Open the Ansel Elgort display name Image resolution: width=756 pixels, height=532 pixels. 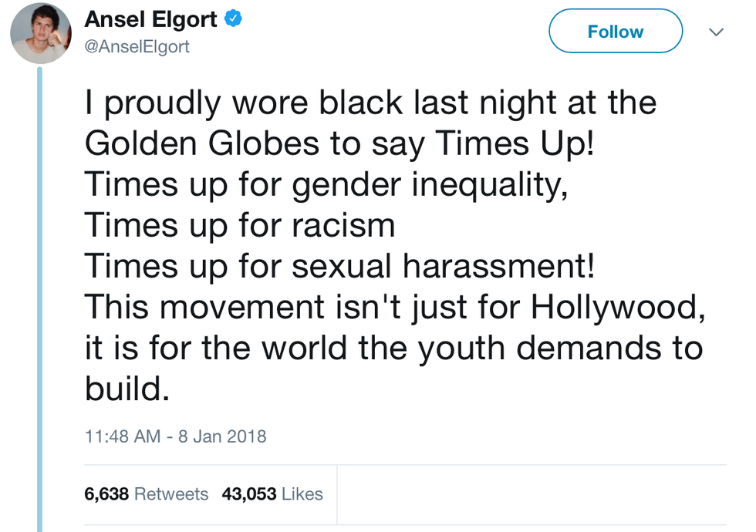pyautogui.click(x=150, y=19)
